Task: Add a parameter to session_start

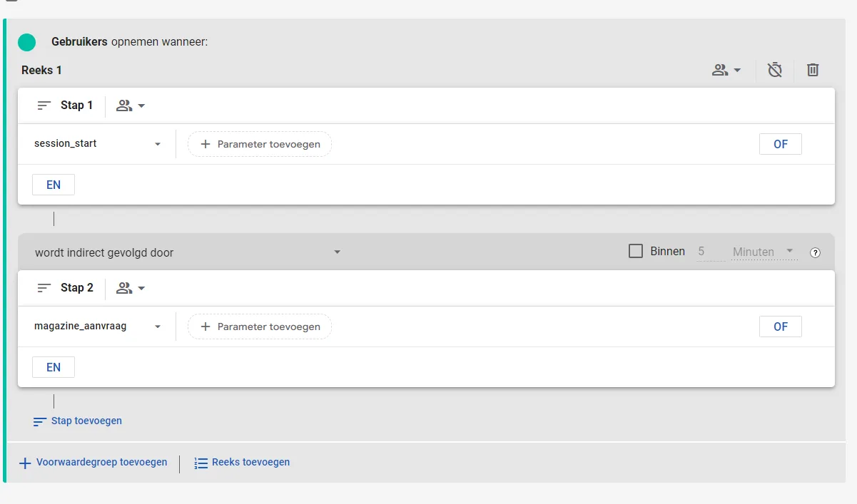Action: 260,144
